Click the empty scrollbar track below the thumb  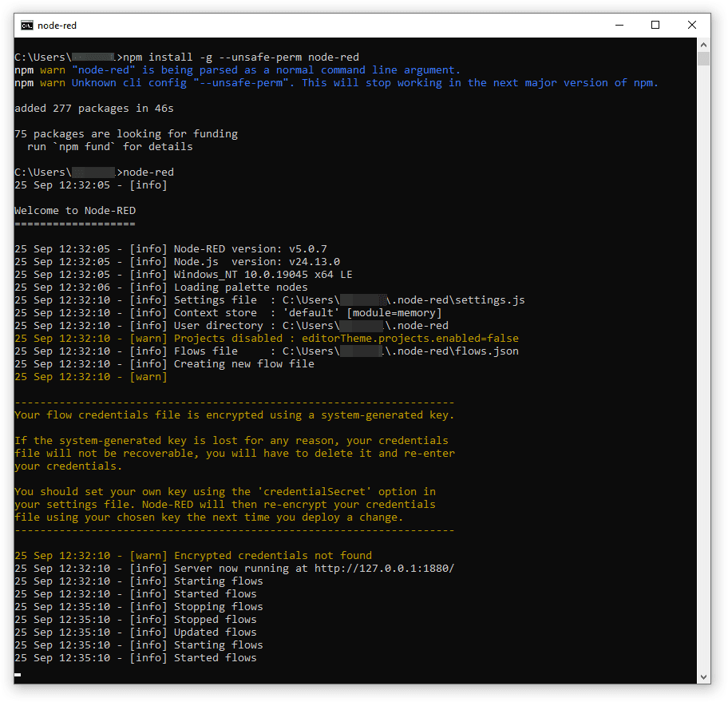(703, 367)
